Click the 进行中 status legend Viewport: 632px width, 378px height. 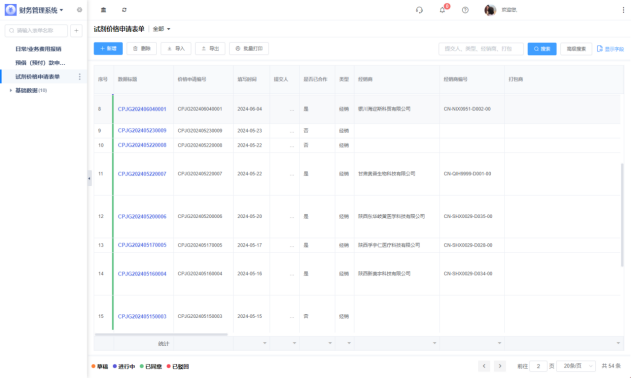[x=124, y=366]
